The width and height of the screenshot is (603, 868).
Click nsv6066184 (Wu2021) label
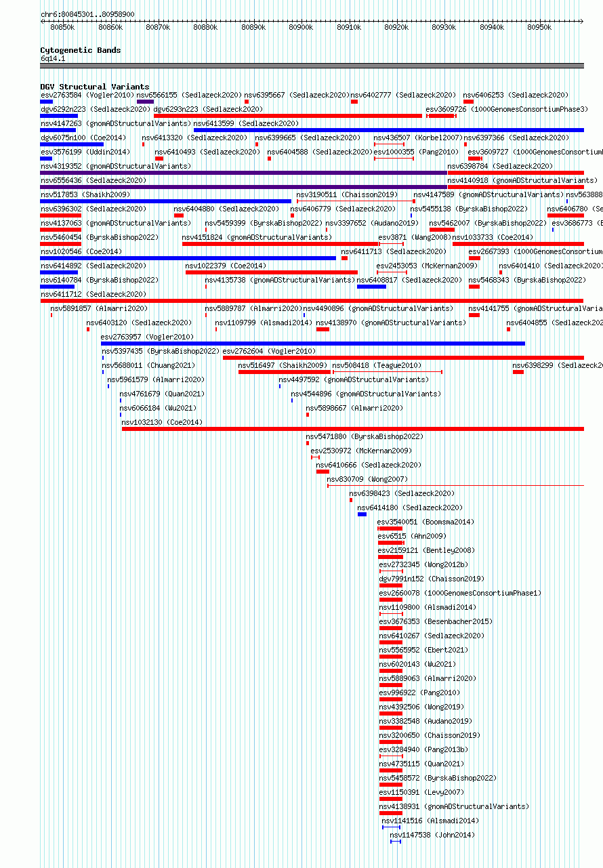click(x=159, y=408)
